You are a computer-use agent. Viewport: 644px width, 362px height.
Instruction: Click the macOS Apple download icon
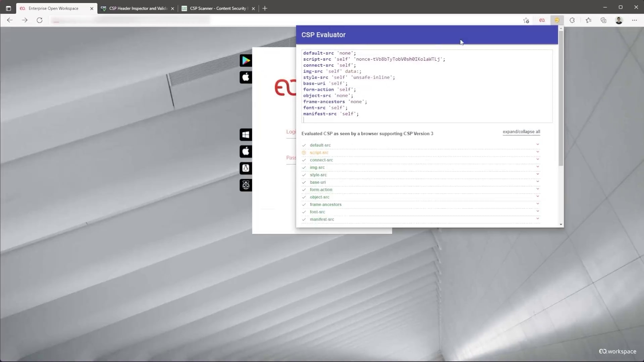246,151
